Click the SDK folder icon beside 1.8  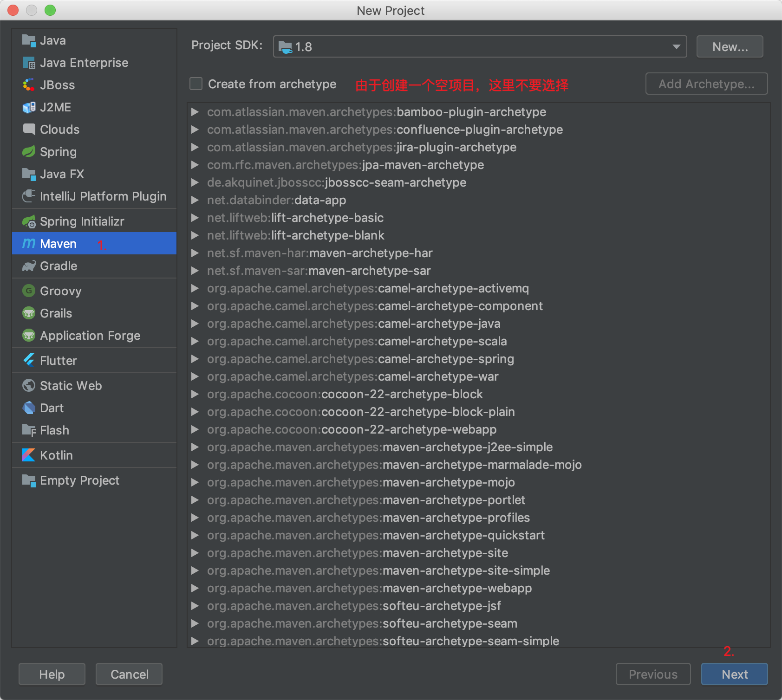pos(285,47)
